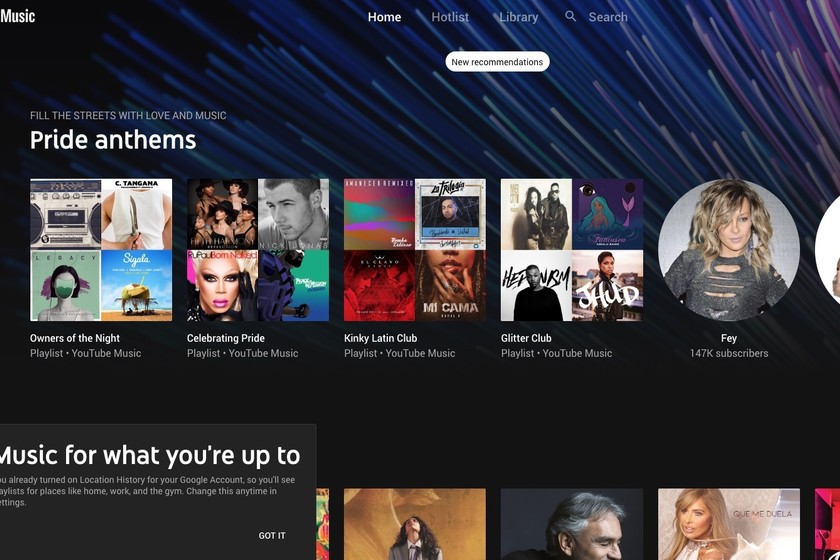The height and width of the screenshot is (560, 840).
Task: Click the Pride anthems heading
Action: pyautogui.click(x=113, y=140)
